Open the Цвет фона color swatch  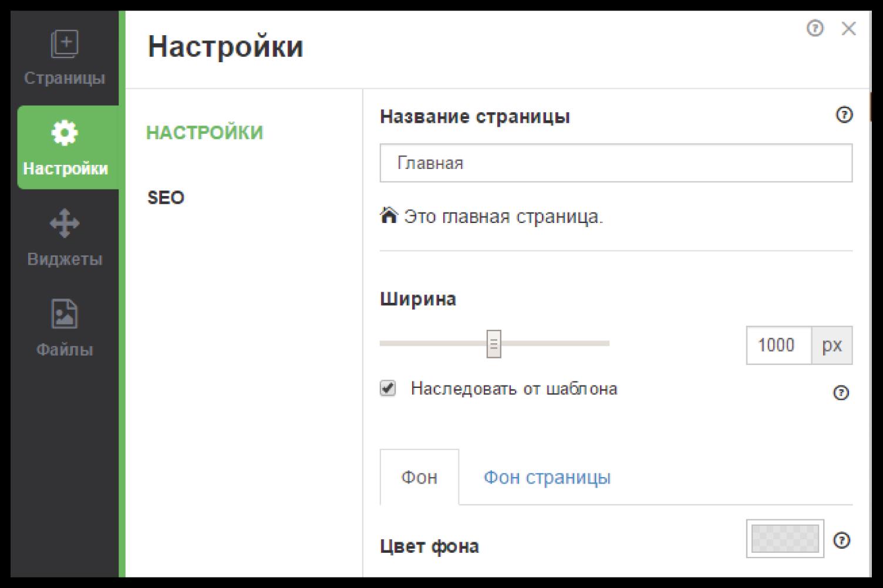pyautogui.click(x=785, y=539)
